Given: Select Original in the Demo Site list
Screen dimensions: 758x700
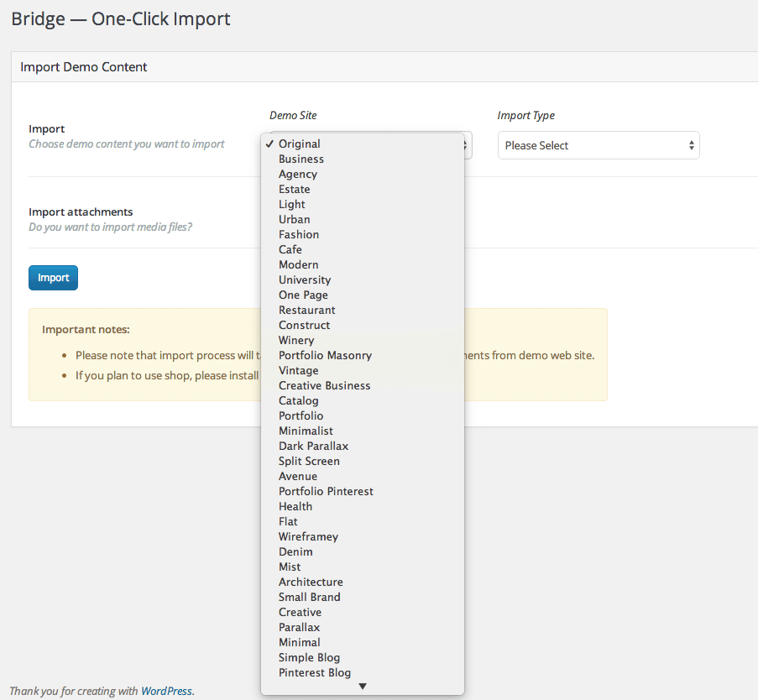Looking at the screenshot, I should [362, 144].
